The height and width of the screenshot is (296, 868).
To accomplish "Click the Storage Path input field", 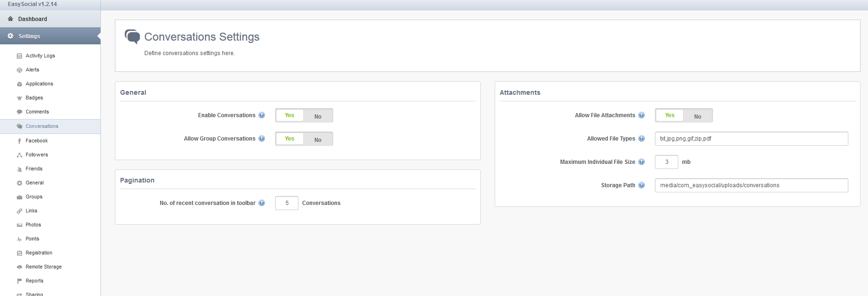I will [x=751, y=185].
